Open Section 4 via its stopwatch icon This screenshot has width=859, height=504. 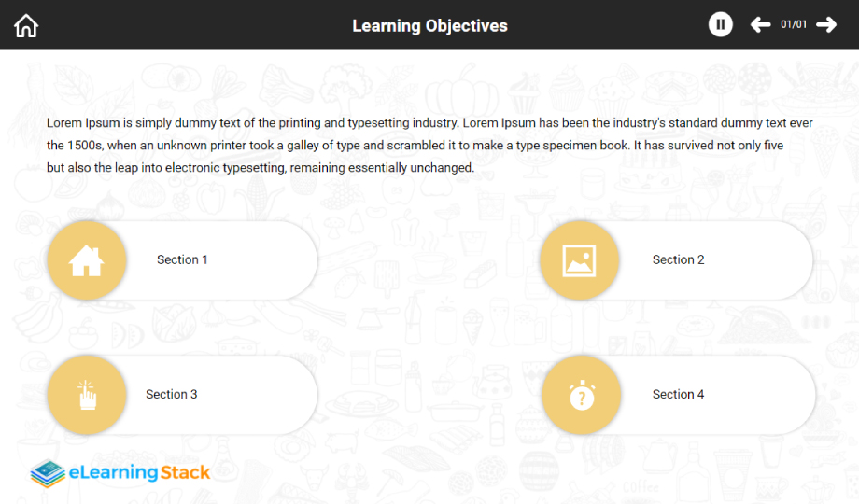(581, 396)
